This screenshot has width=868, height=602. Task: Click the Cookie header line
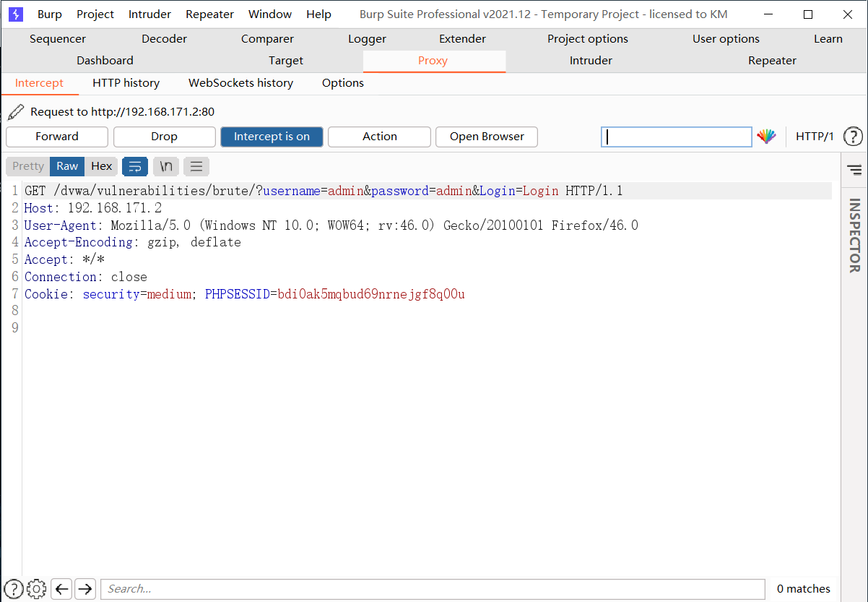(x=245, y=294)
